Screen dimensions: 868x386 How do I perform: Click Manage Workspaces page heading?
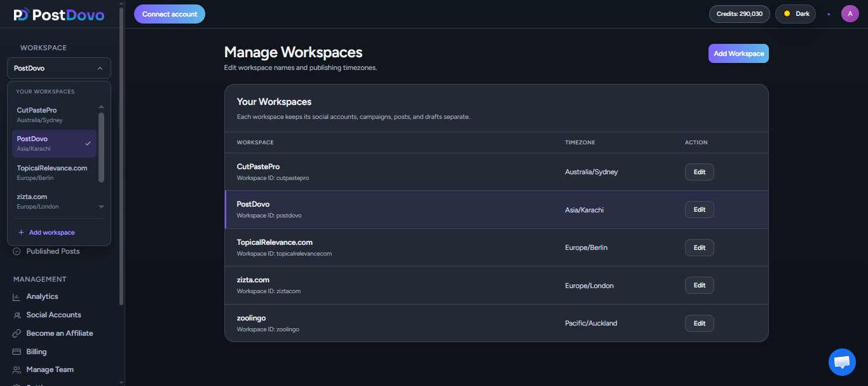[293, 52]
